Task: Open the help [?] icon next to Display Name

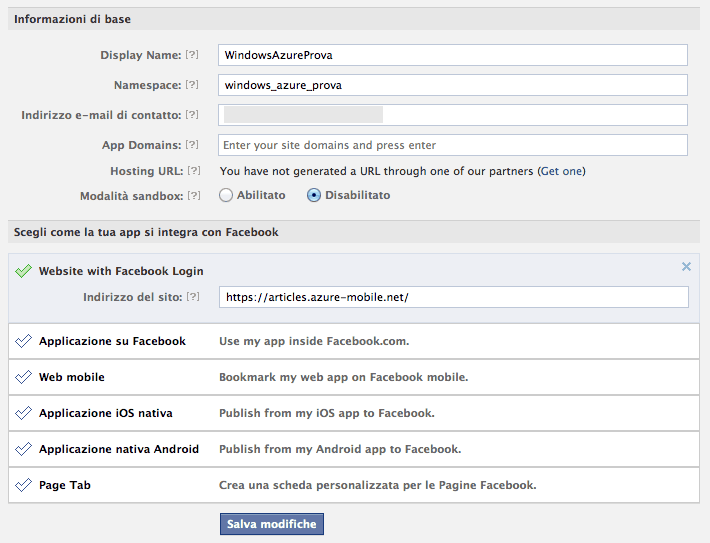Action: click(x=192, y=55)
